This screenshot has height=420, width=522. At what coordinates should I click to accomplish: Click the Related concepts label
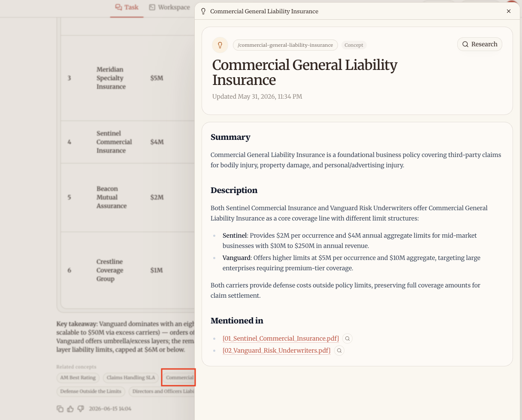[x=76, y=367]
